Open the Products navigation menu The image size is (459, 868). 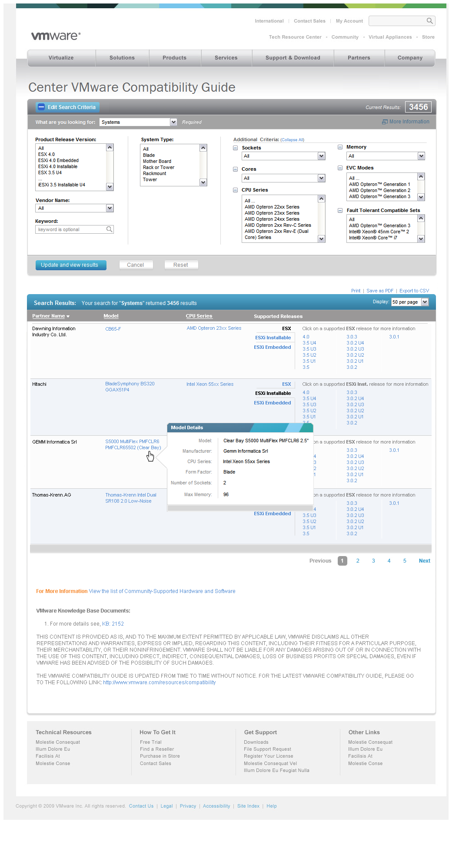point(174,58)
